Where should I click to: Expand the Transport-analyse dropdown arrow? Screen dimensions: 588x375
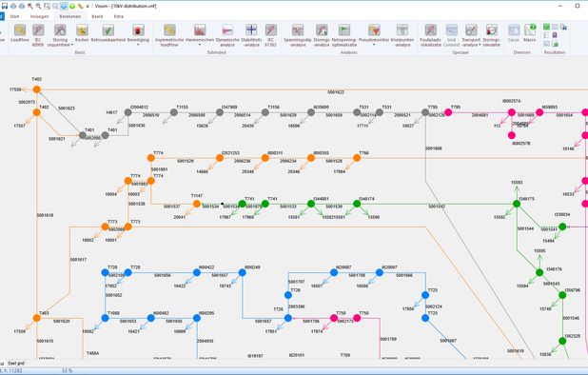click(480, 45)
